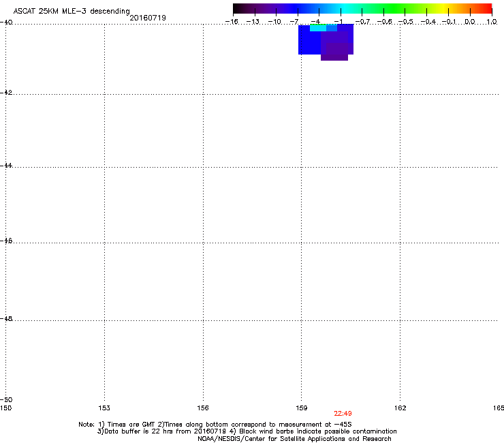Click the dark purple data cell at the swath bottom
Screen dimensions: 504x443
(x=334, y=57)
